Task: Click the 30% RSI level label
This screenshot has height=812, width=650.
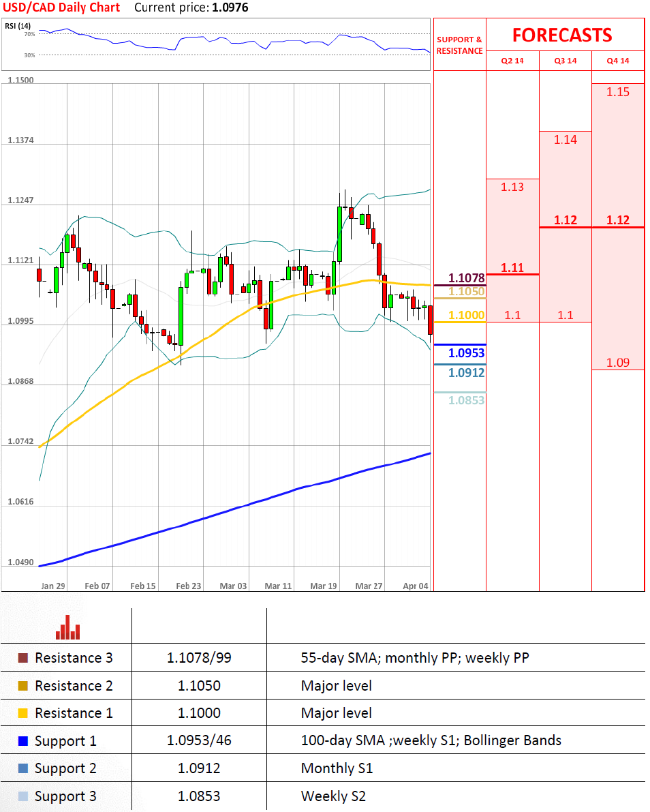Action: (29, 55)
